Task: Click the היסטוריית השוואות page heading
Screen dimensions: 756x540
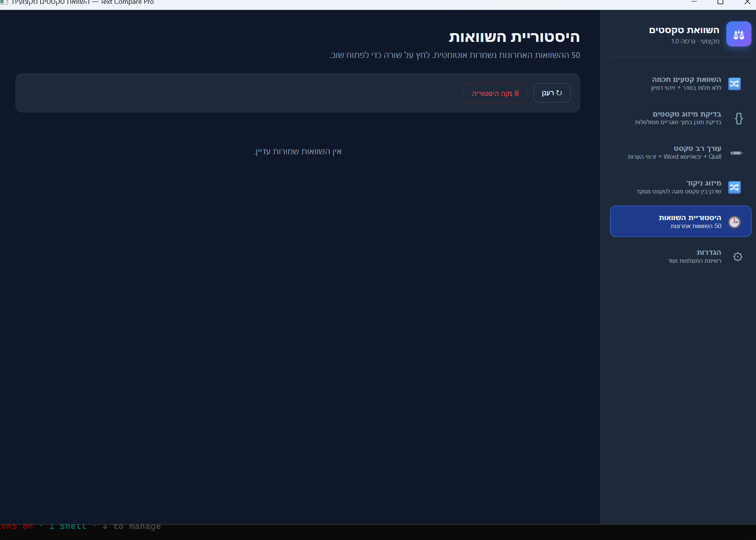Action: (514, 37)
